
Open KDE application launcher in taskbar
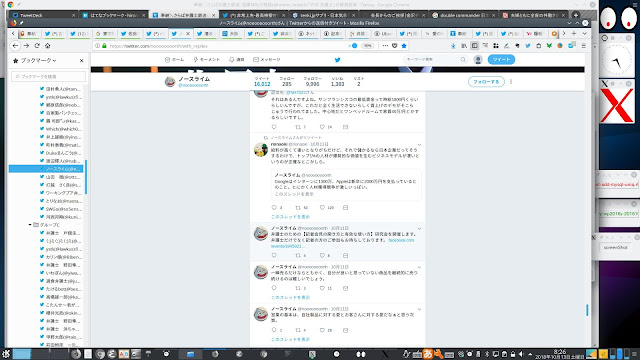click(6, 354)
